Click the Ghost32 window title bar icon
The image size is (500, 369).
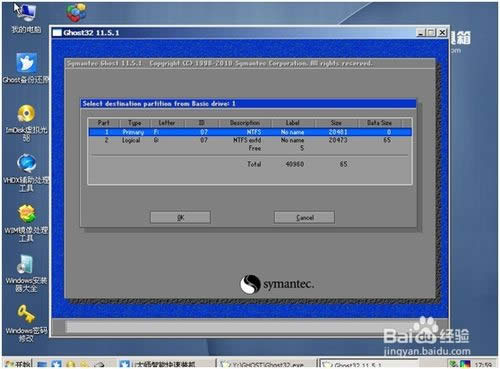click(x=57, y=32)
